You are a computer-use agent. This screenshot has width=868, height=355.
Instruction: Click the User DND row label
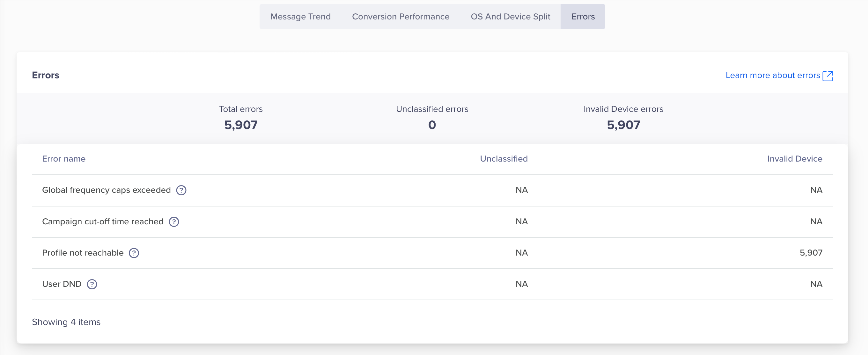point(62,284)
